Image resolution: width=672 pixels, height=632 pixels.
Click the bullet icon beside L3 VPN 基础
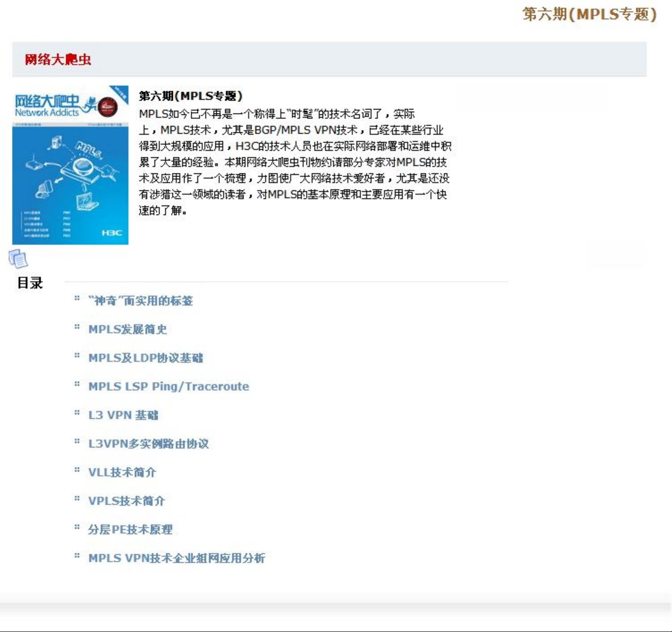[77, 413]
